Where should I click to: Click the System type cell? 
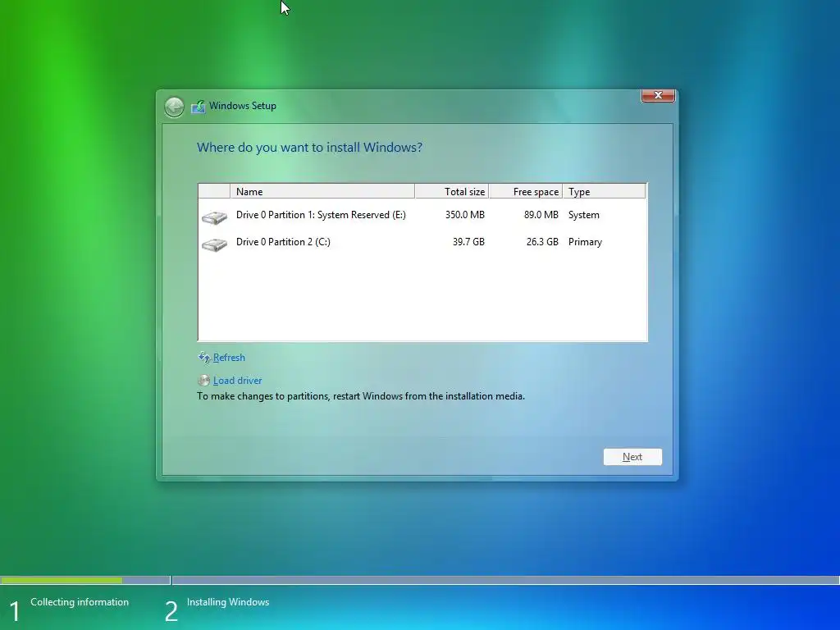click(x=583, y=215)
